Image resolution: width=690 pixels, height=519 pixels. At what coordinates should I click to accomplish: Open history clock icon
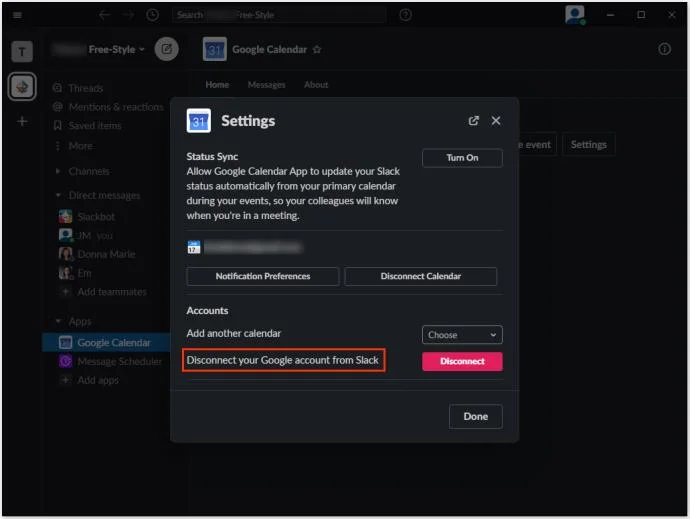point(153,15)
